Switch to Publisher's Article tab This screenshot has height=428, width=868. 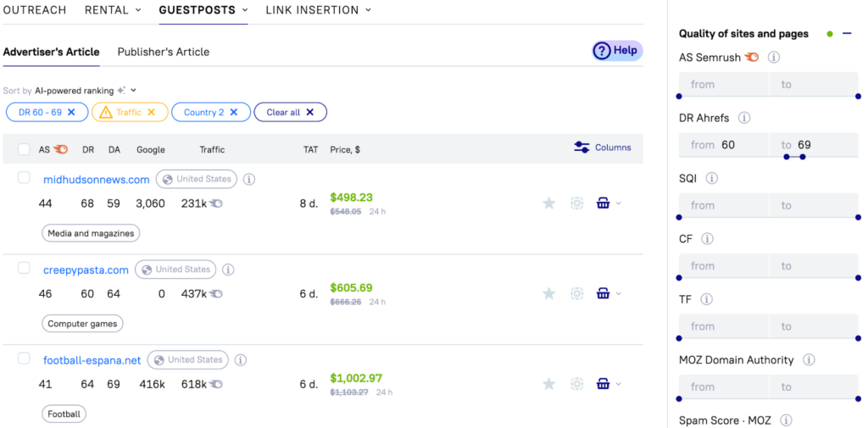click(x=163, y=52)
